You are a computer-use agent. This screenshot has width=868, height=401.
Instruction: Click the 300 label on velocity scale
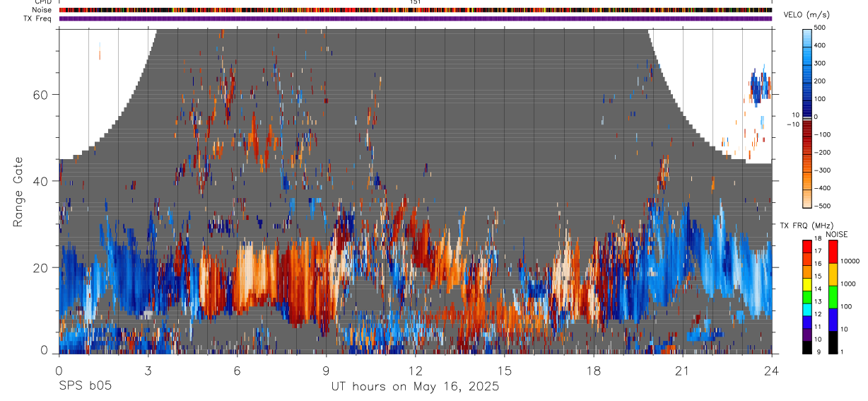click(821, 63)
